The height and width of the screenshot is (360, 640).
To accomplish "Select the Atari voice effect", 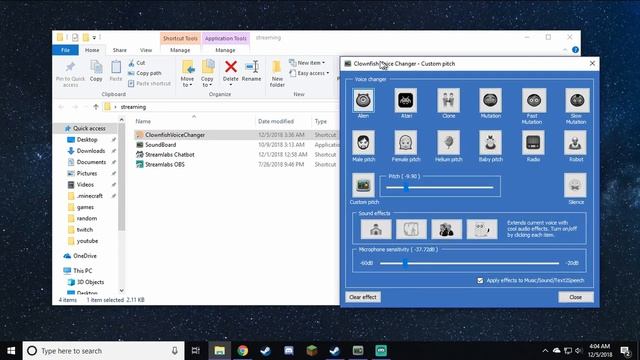I will pyautogui.click(x=406, y=100).
